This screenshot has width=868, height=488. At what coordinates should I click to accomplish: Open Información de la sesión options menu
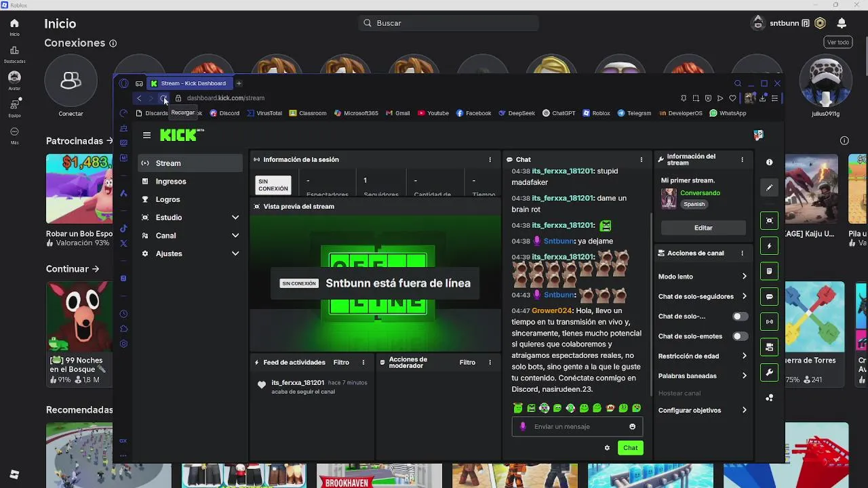[x=490, y=159]
